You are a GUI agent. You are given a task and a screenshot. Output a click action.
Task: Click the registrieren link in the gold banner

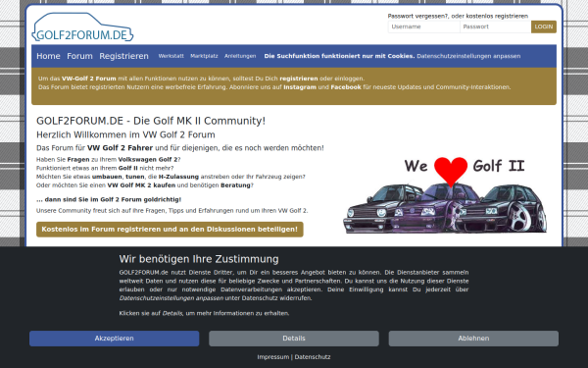tap(299, 79)
